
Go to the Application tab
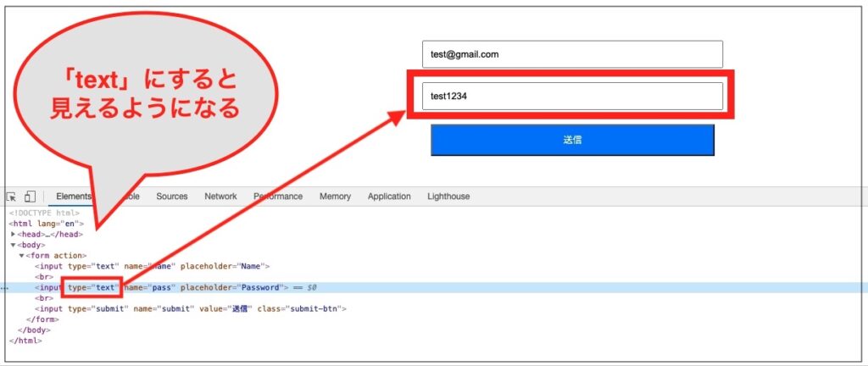click(389, 197)
